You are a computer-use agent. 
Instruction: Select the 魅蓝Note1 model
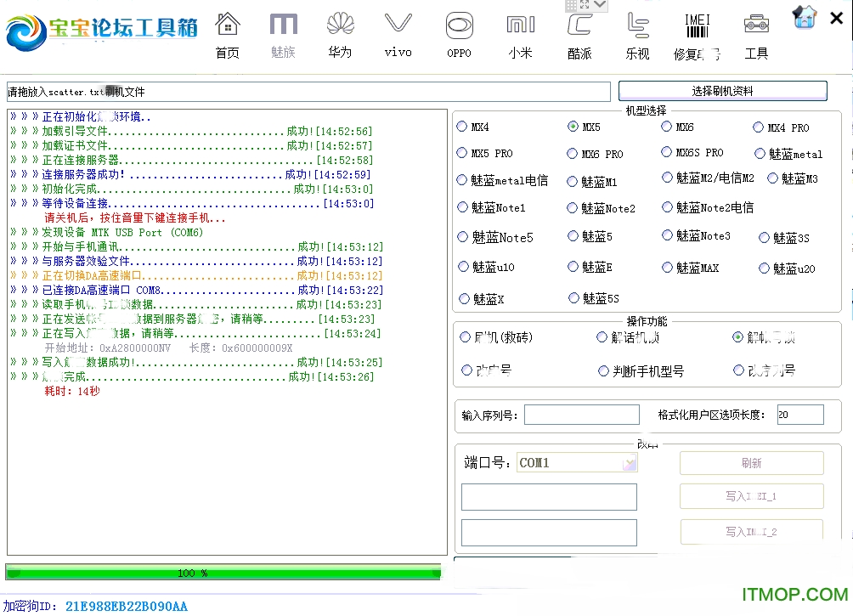click(x=462, y=206)
